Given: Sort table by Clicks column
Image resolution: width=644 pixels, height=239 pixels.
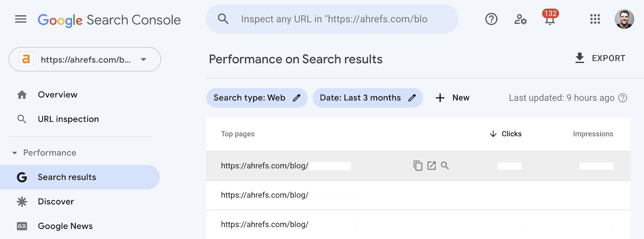Looking at the screenshot, I should [506, 134].
